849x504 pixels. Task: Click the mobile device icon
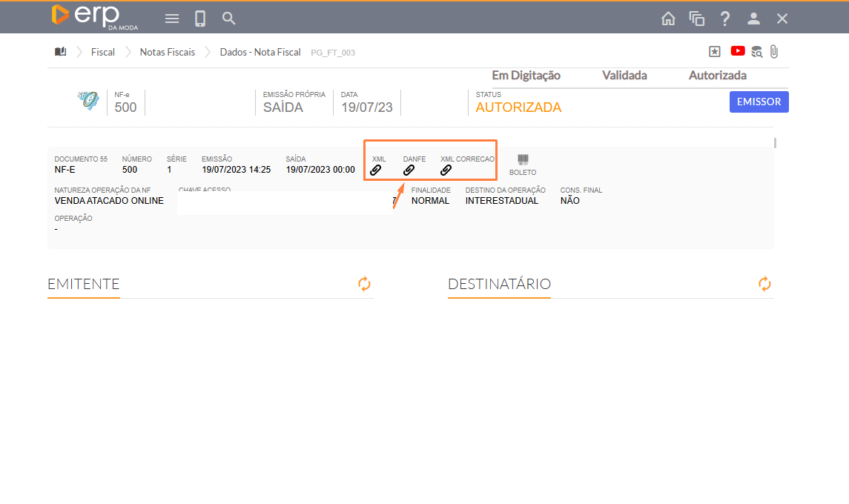coord(200,19)
